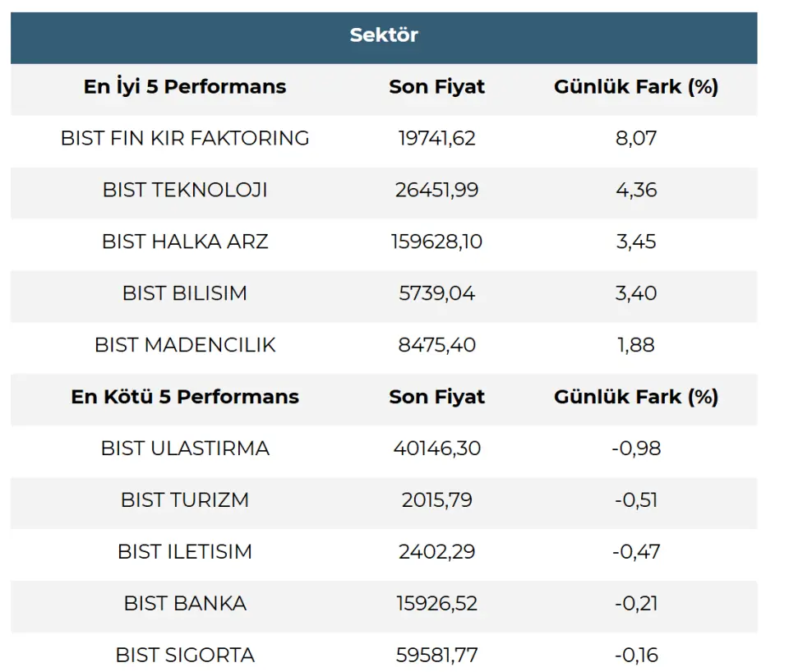Select the En Kötü 5 Performans heading
The height and width of the screenshot is (672, 789).
point(185,397)
